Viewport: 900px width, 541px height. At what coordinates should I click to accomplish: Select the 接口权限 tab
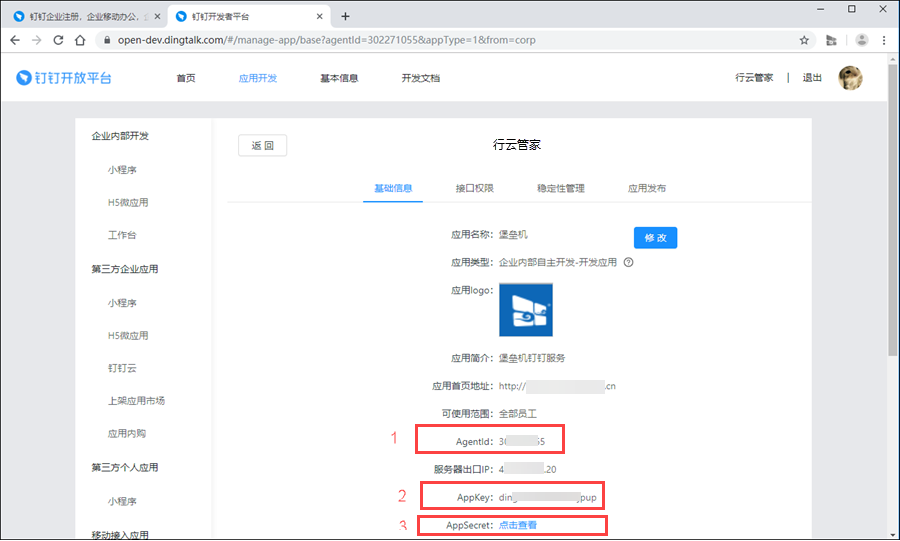click(x=475, y=188)
